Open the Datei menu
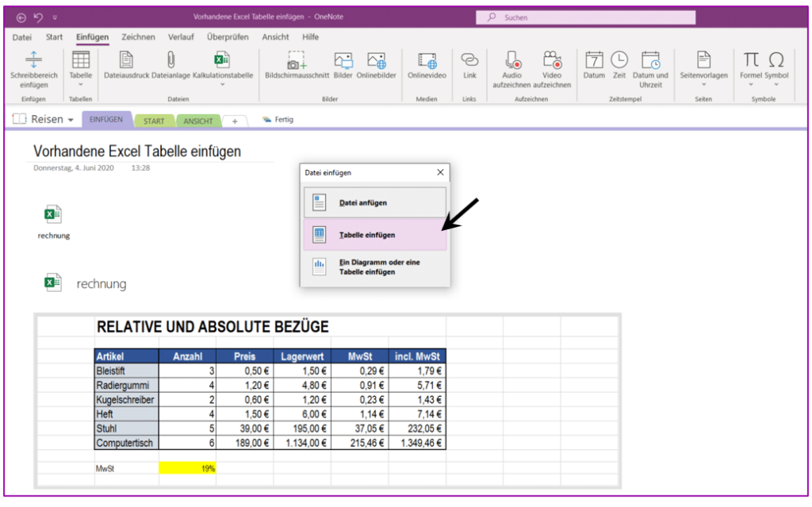812x507 pixels. click(x=21, y=37)
